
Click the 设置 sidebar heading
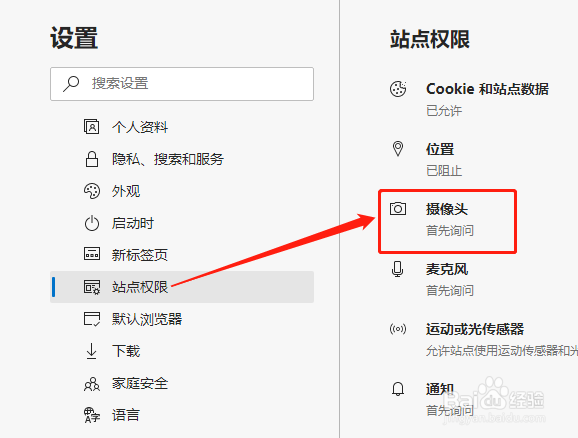point(74,38)
